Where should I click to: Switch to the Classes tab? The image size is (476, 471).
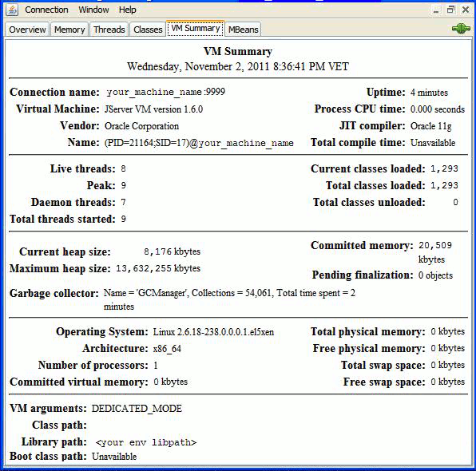(x=148, y=30)
